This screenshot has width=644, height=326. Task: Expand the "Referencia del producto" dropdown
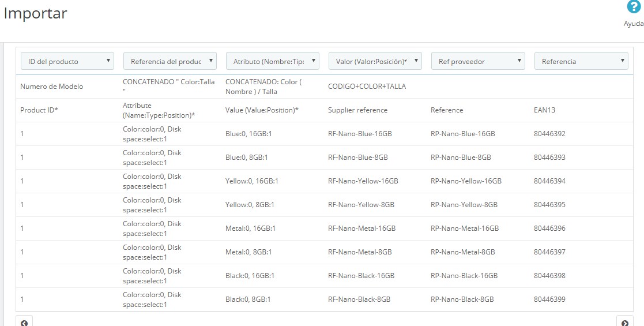(170, 61)
